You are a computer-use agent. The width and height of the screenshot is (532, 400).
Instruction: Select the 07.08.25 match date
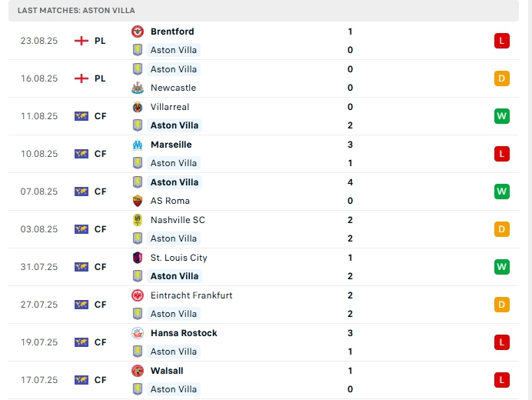point(39,192)
